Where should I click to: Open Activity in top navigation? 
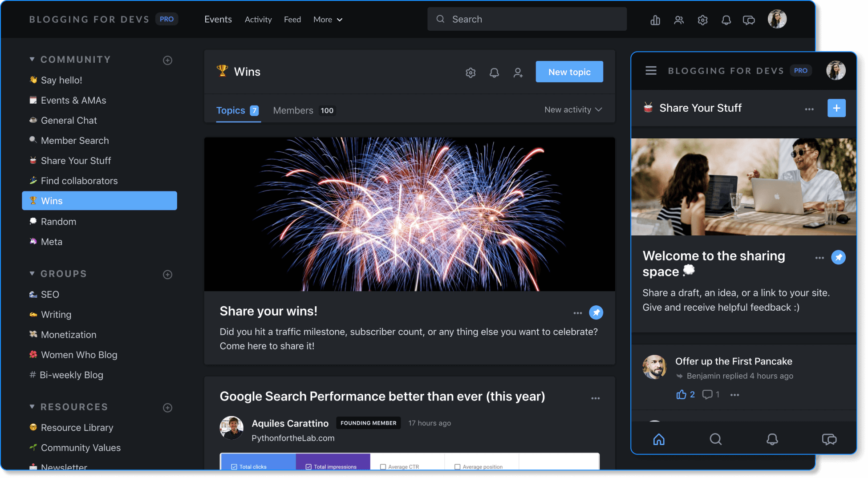pos(258,20)
